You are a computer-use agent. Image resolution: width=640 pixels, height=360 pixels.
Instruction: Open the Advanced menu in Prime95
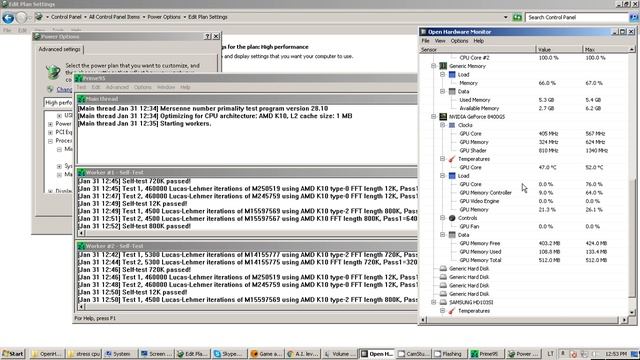117,87
